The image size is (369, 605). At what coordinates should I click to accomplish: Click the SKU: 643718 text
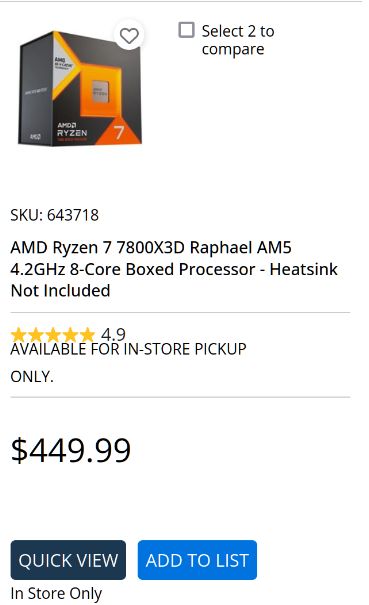(x=54, y=215)
